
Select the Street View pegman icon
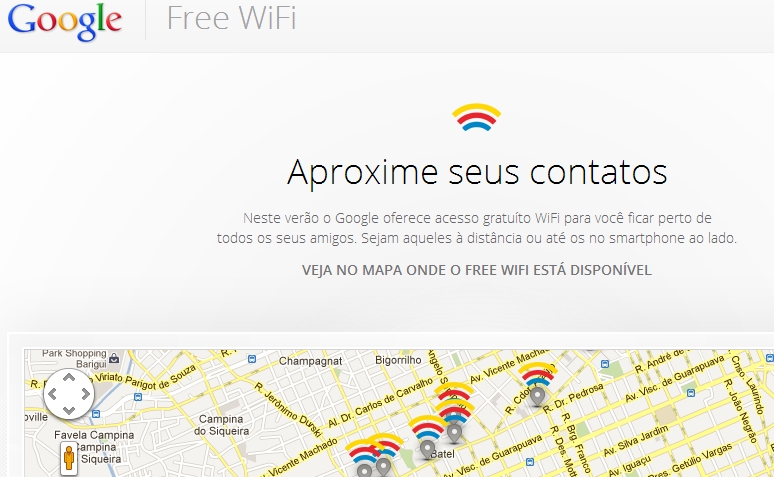coord(69,458)
